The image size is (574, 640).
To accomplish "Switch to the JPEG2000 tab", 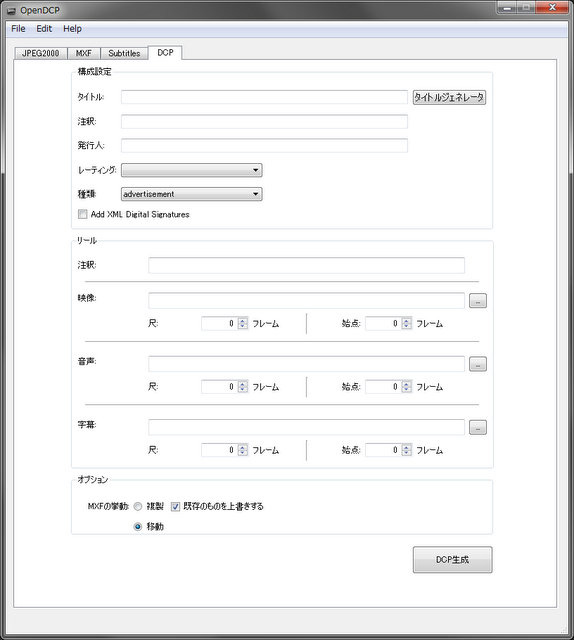I will tap(40, 53).
